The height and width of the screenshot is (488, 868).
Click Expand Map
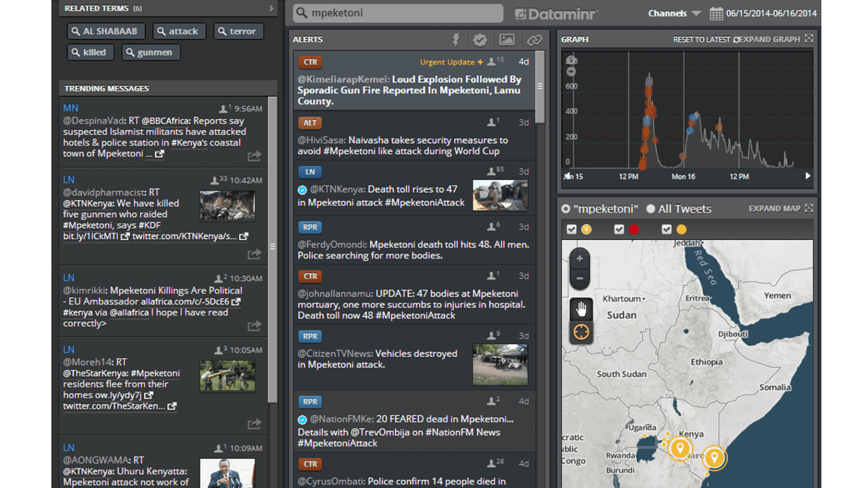pyautogui.click(x=774, y=208)
